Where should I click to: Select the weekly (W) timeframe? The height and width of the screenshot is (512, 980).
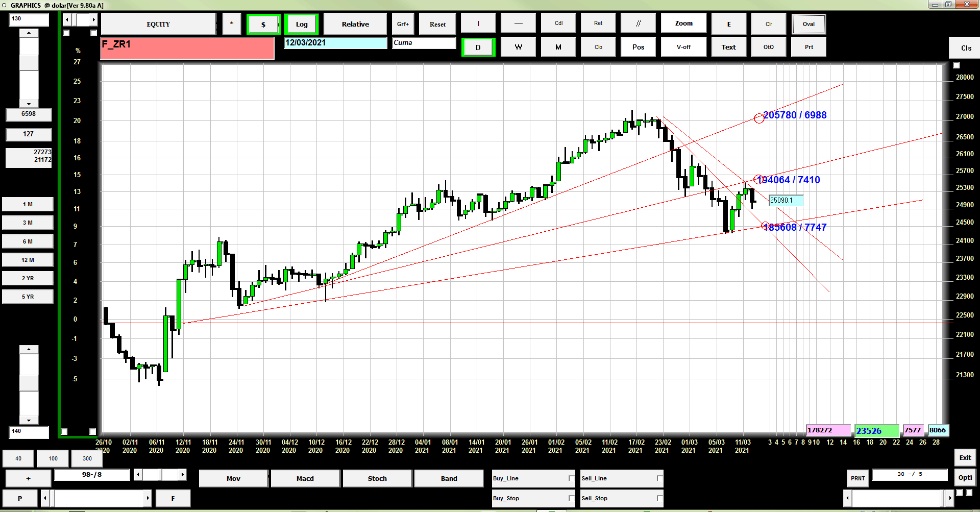click(x=518, y=47)
